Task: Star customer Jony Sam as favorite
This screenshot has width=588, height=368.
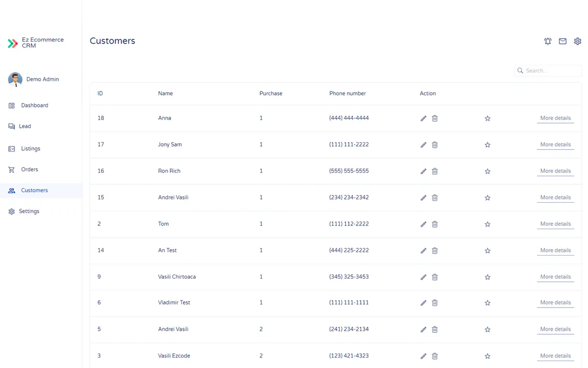Action: click(488, 145)
